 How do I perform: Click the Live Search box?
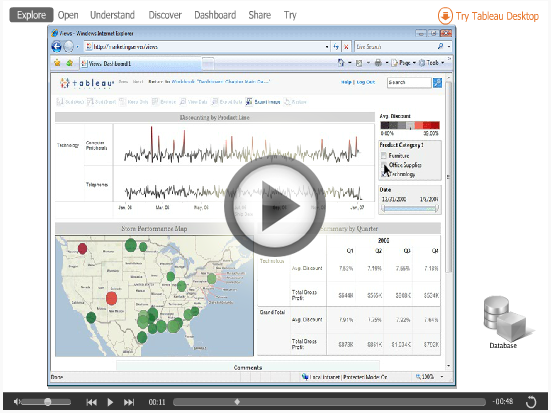tap(395, 46)
